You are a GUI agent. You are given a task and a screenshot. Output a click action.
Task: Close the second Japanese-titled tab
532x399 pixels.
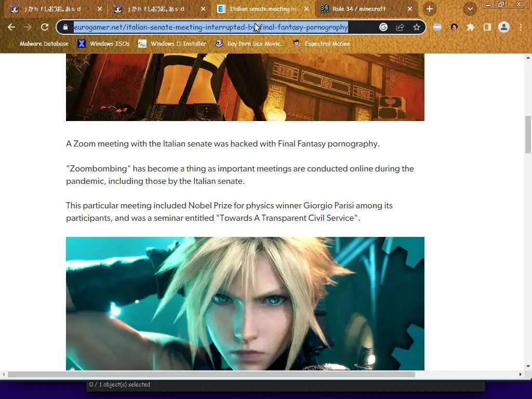pyautogui.click(x=203, y=9)
